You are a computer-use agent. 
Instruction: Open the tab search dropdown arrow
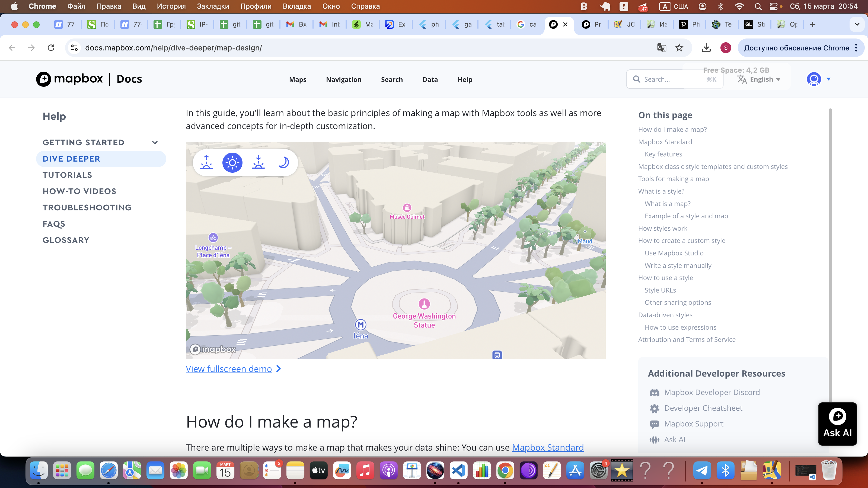[857, 24]
